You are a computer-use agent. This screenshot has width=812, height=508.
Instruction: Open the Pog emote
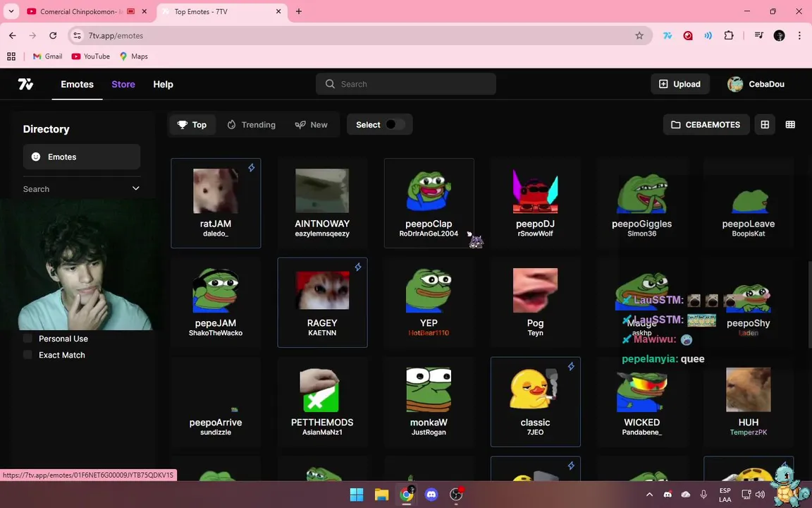click(536, 302)
